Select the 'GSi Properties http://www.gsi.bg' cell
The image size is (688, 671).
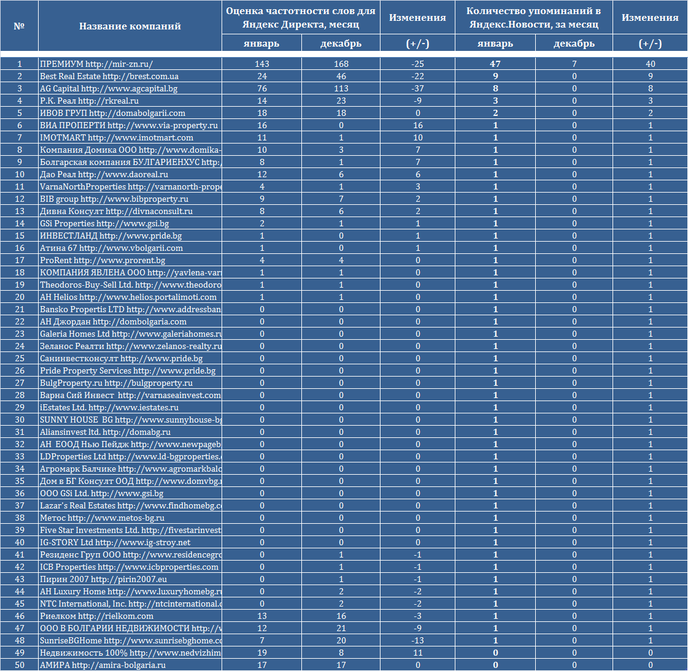pyautogui.click(x=130, y=223)
